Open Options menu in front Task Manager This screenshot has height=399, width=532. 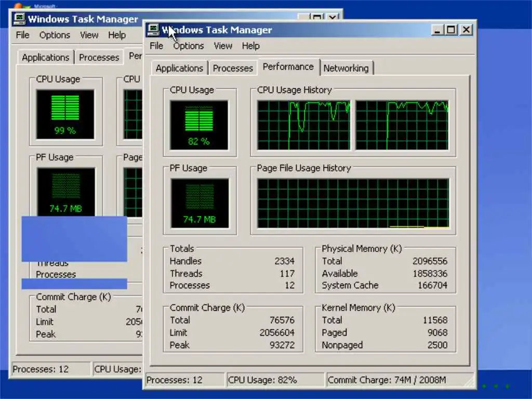click(x=189, y=46)
